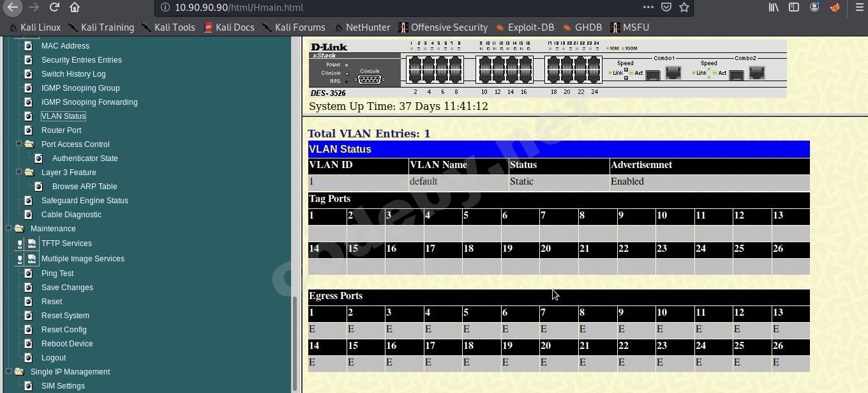Collapse the Layer 3 Feature tree branch

point(19,172)
